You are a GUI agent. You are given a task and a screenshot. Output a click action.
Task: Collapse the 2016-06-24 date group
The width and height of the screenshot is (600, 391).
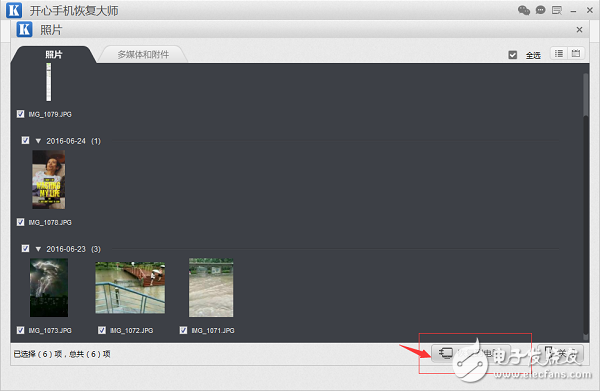(38, 141)
